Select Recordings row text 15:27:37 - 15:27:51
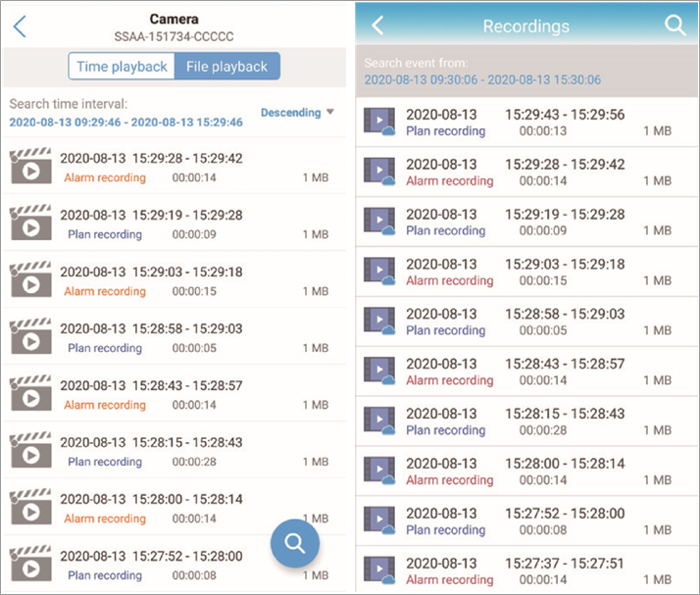 click(565, 564)
